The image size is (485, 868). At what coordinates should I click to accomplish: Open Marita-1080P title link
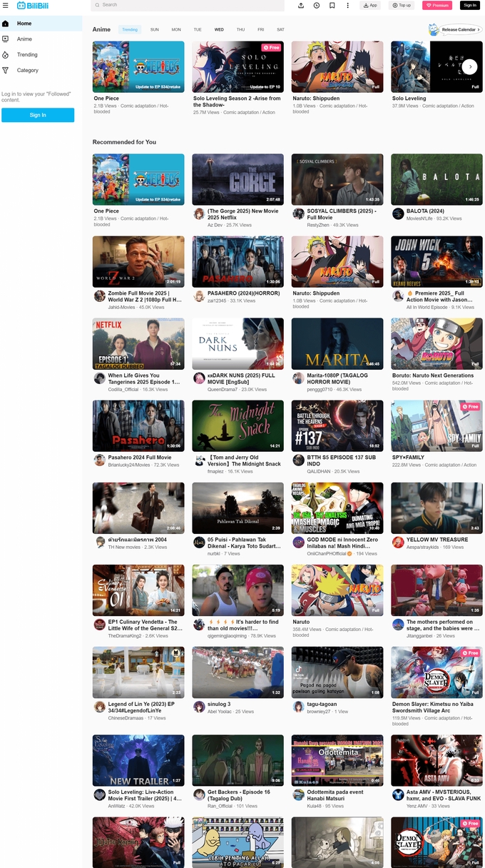(337, 378)
